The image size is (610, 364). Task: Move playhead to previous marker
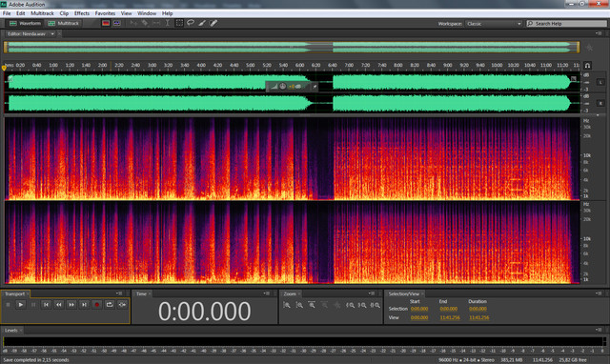(x=46, y=305)
